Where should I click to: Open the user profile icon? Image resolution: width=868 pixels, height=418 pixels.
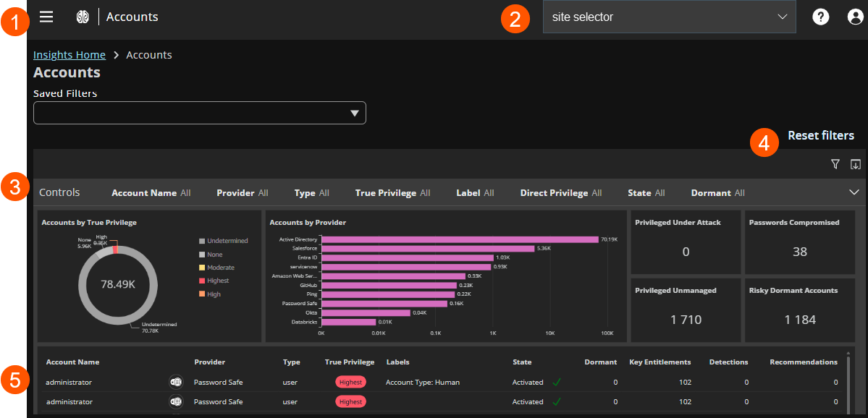pos(855,17)
